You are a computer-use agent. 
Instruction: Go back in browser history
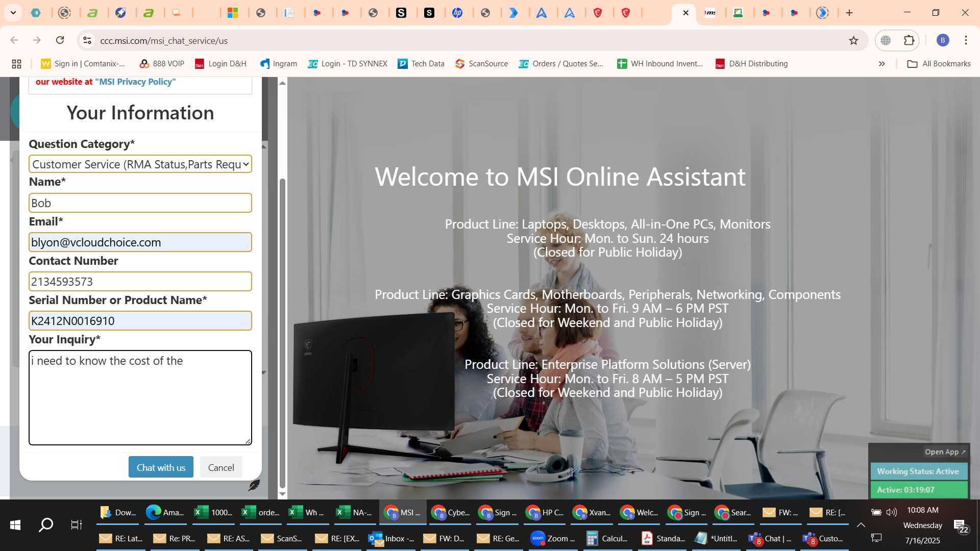pyautogui.click(x=14, y=40)
